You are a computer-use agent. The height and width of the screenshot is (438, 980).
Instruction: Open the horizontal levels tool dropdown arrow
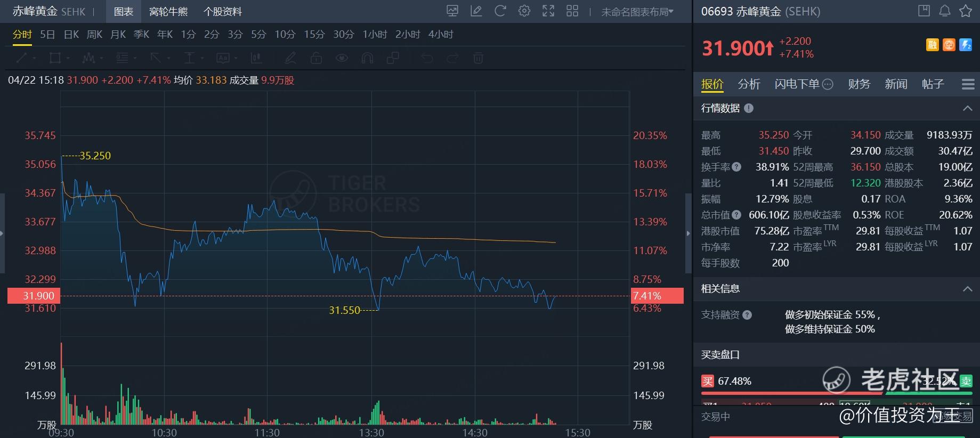135,58
